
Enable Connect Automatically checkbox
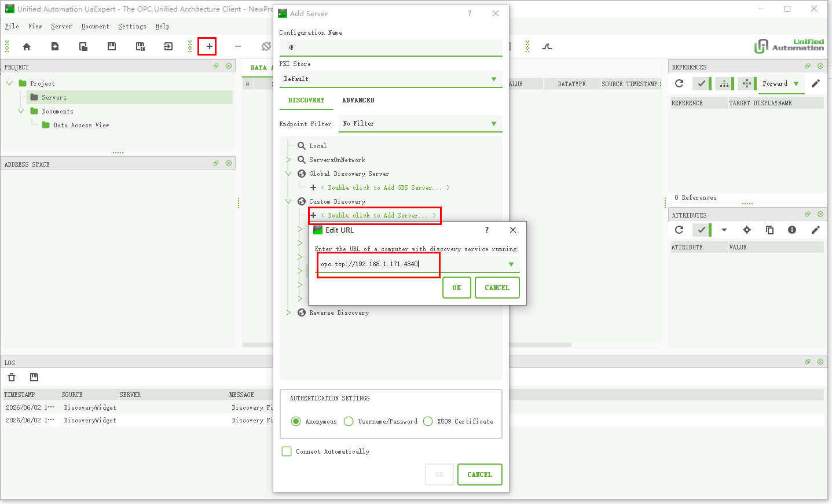[x=287, y=451]
